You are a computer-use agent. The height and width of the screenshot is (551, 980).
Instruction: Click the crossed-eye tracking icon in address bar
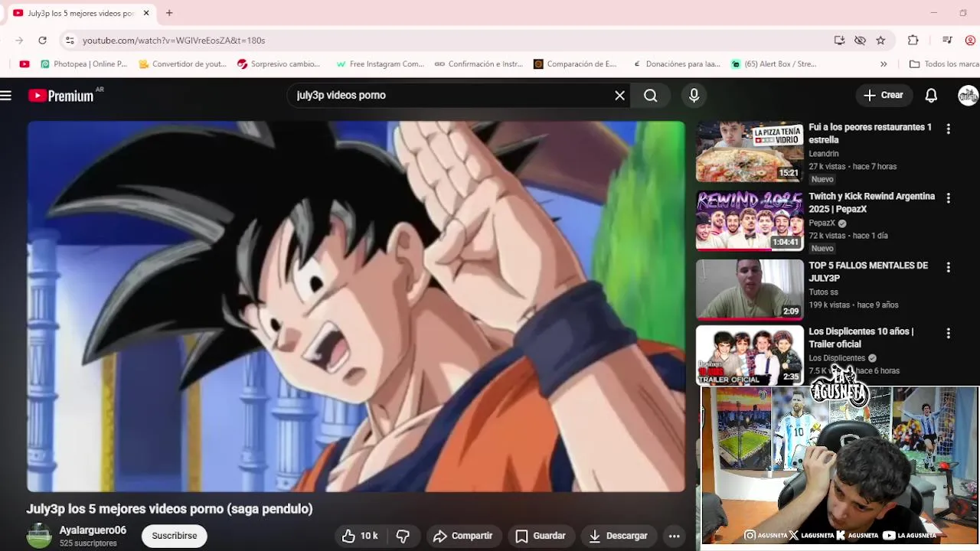pyautogui.click(x=860, y=41)
